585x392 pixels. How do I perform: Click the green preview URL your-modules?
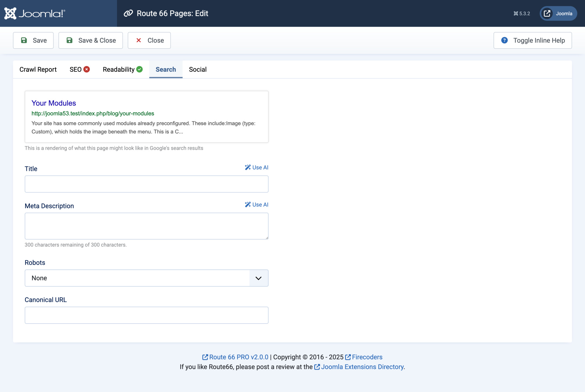pos(93,114)
